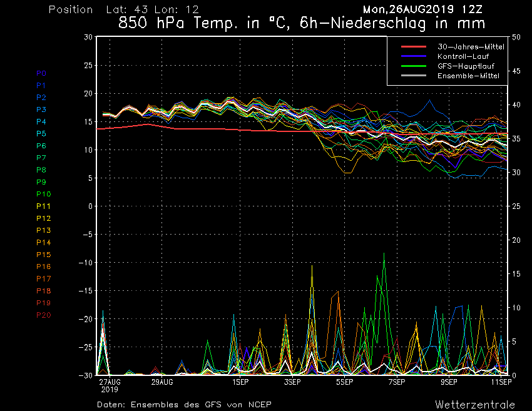
Task: Click the 50 mm right-axis tick label
Action: [516, 37]
